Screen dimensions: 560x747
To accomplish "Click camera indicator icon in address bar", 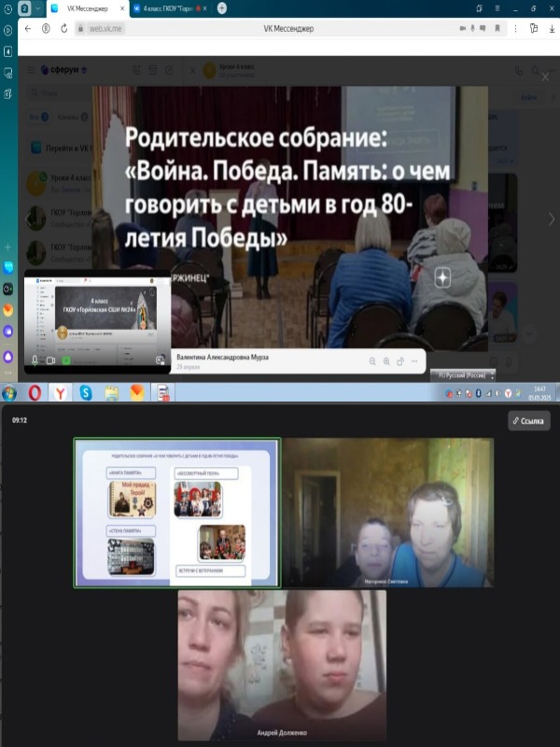I will (x=462, y=29).
